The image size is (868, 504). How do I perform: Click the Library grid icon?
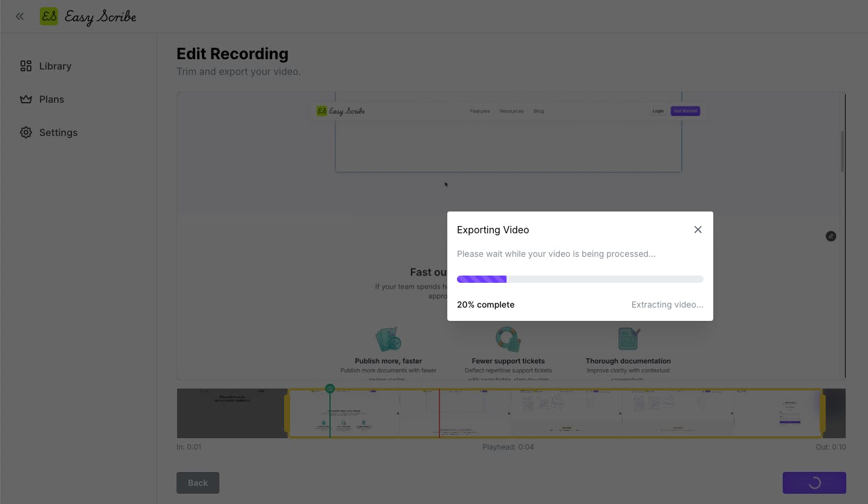coord(26,66)
